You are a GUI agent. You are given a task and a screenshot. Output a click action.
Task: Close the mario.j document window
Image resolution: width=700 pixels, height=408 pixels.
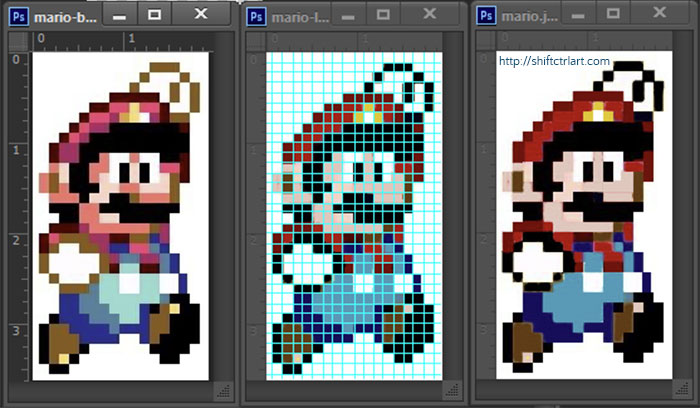click(659, 13)
